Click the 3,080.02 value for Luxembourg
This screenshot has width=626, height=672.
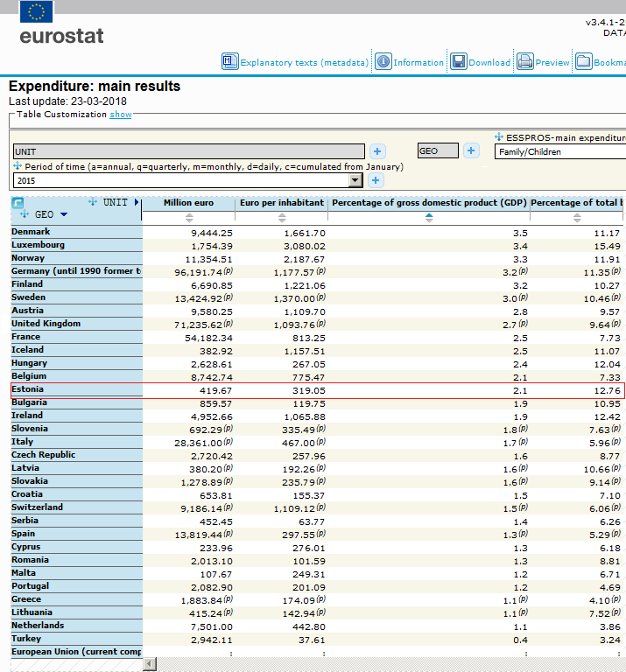pos(305,247)
